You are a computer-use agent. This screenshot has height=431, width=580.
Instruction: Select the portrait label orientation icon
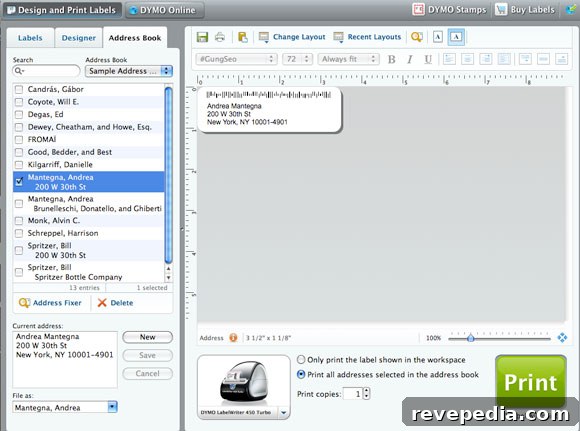click(x=438, y=37)
